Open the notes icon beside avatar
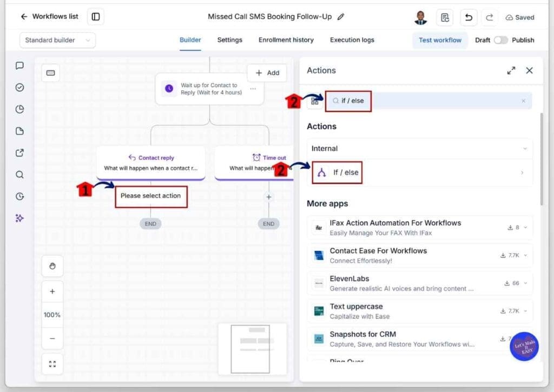The image size is (554, 392). pyautogui.click(x=445, y=17)
